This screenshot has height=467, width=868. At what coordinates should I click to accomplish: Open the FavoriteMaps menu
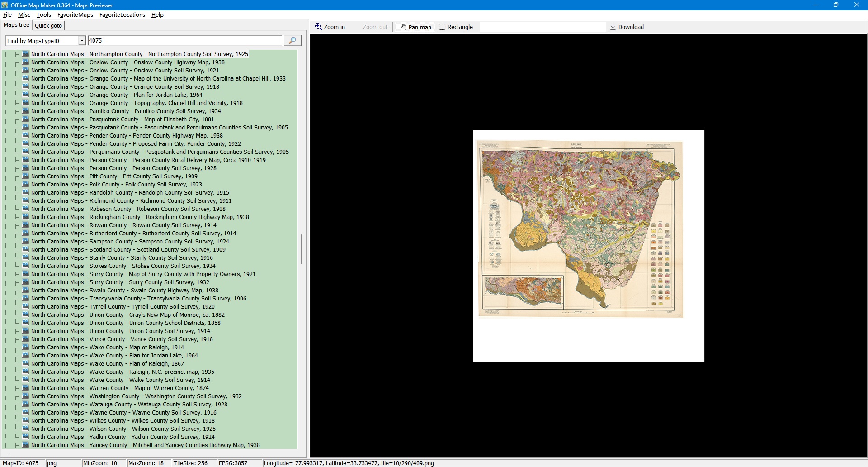click(x=75, y=15)
